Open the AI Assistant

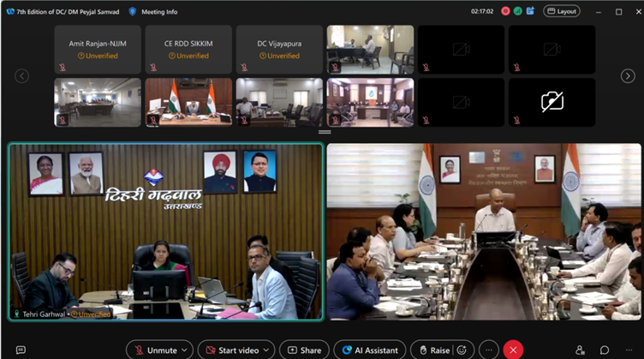[370, 350]
